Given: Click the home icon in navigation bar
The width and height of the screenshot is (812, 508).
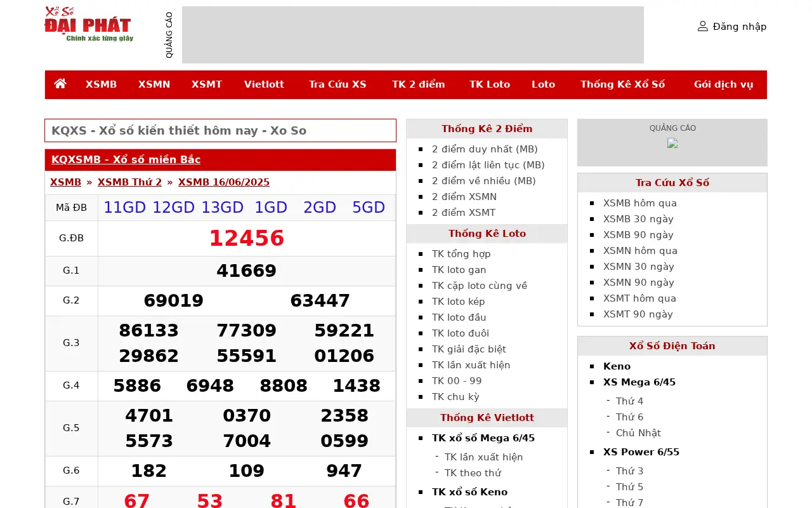Looking at the screenshot, I should [60, 84].
